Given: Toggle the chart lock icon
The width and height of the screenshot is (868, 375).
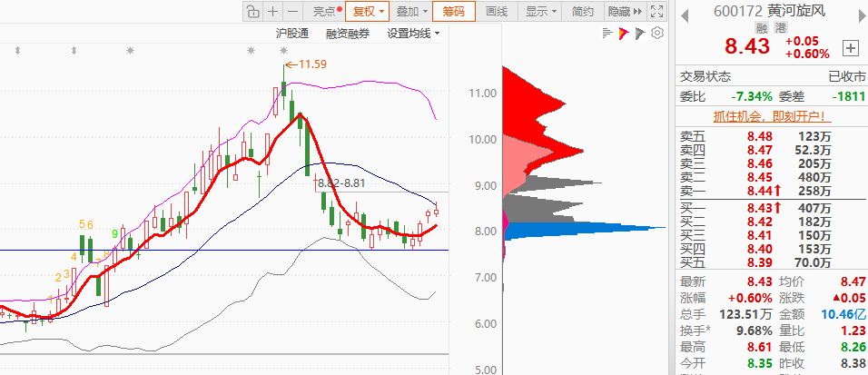Looking at the screenshot, I should [252, 11].
